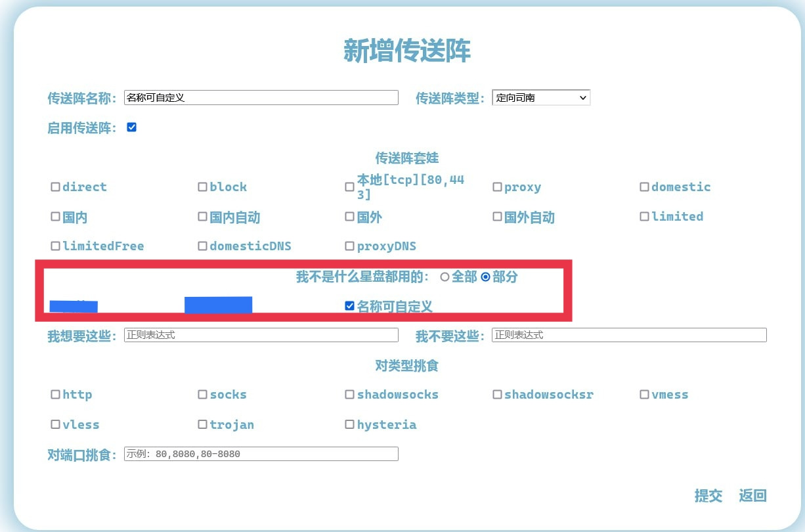Check the direct checkbox
Image resolution: width=805 pixels, height=532 pixels.
pos(56,187)
